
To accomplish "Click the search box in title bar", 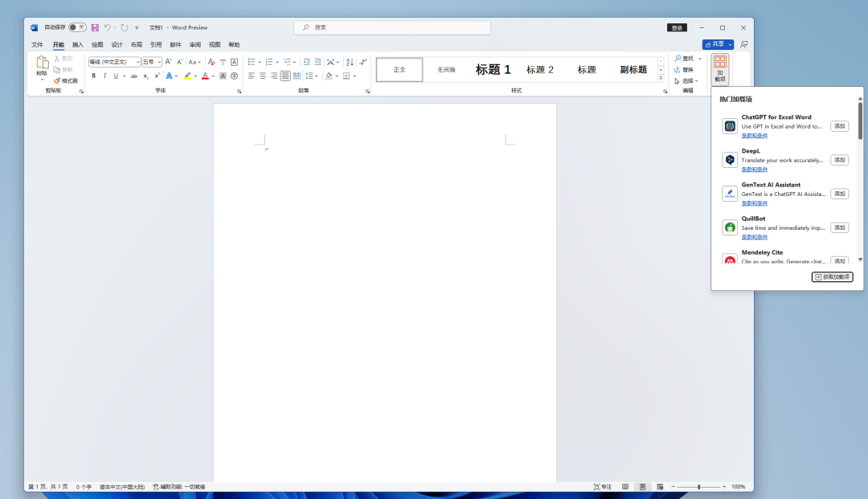I will tap(392, 27).
